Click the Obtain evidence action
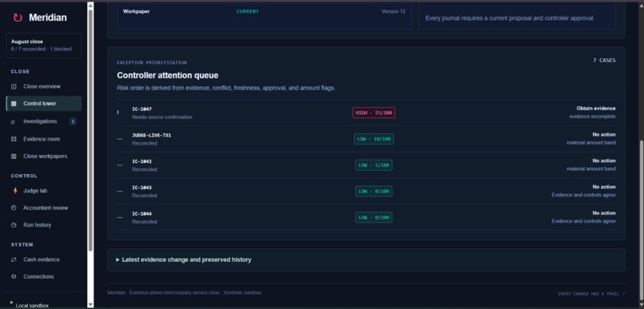The height and width of the screenshot is (309, 644). click(596, 109)
